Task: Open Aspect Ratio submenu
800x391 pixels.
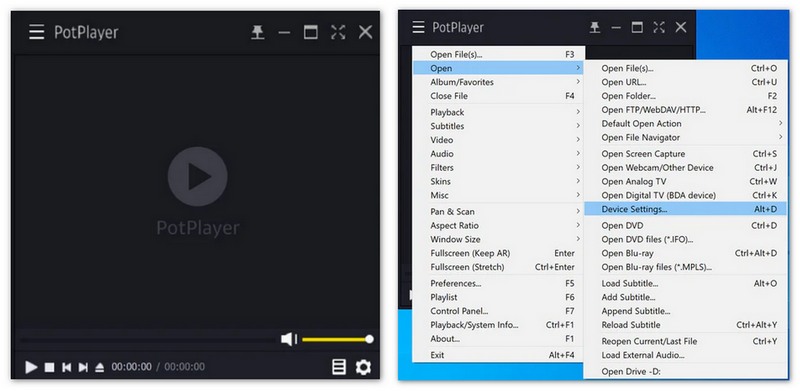Action: coord(498,225)
